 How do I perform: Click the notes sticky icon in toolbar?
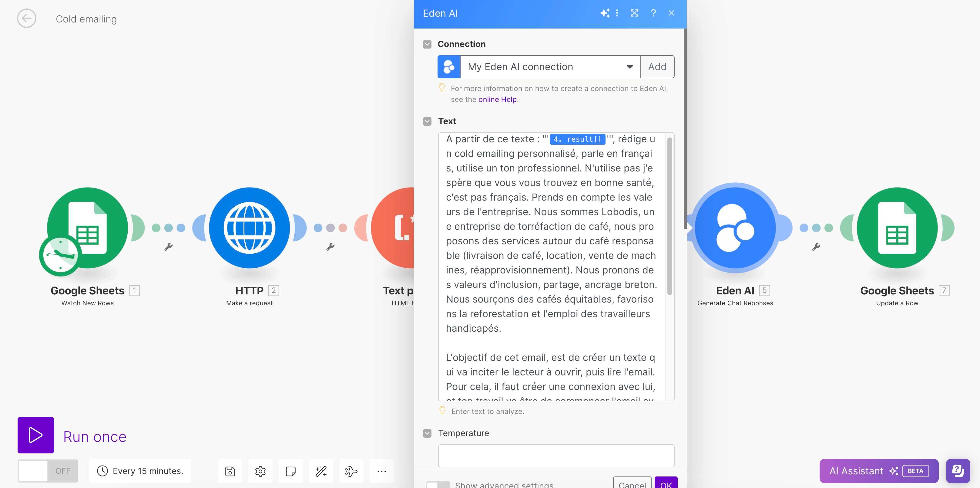click(290, 471)
